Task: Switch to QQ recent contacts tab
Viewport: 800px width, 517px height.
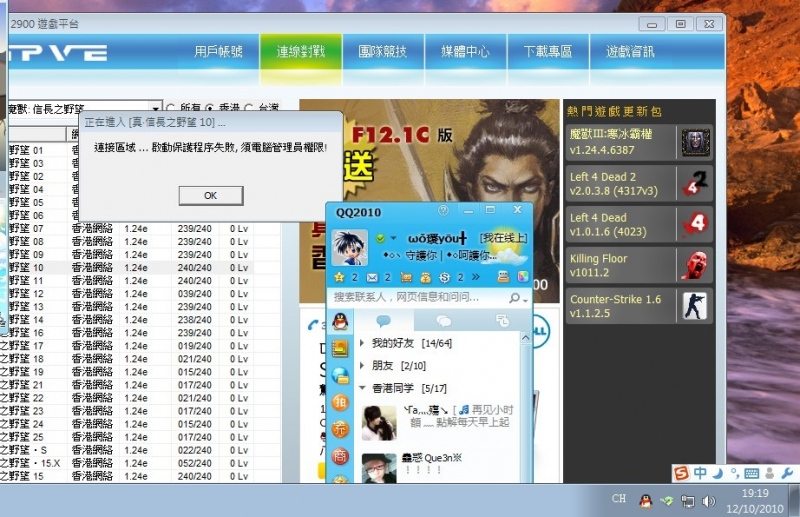Action: (x=502, y=321)
